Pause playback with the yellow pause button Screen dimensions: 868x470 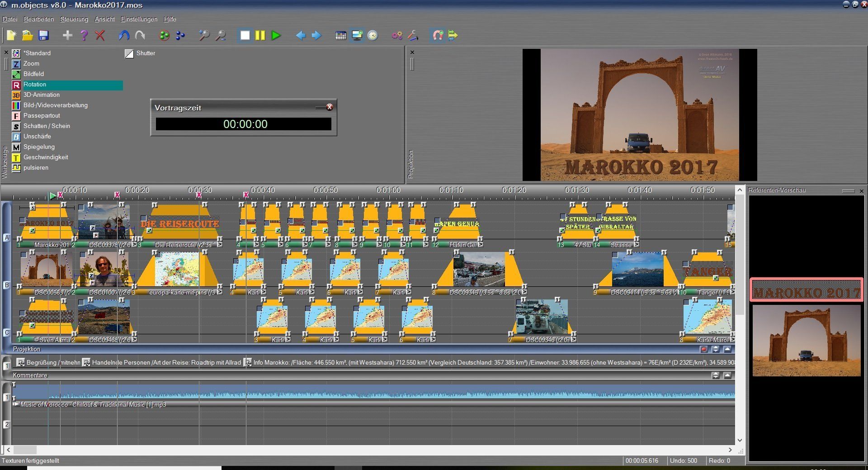click(260, 35)
